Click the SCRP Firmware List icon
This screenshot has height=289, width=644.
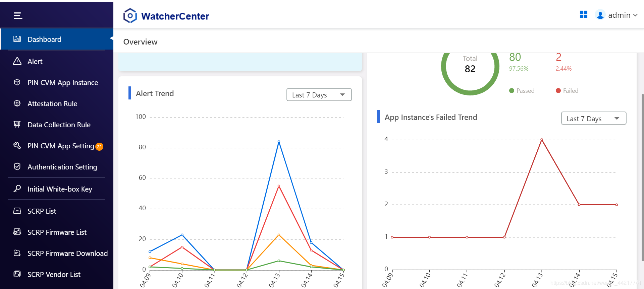point(17,232)
